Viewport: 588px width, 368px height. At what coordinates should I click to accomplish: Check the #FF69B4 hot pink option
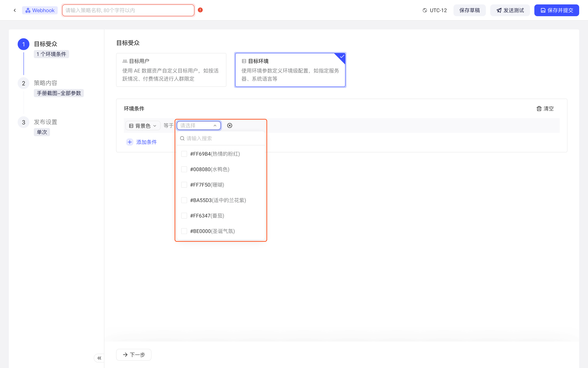tap(184, 154)
